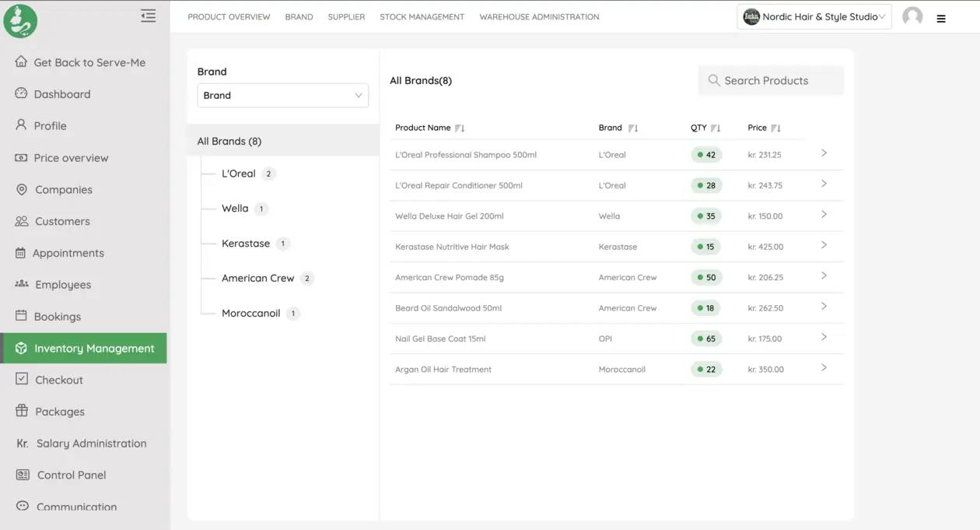Click the Employees group icon
This screenshot has height=530, width=980.
tap(22, 284)
